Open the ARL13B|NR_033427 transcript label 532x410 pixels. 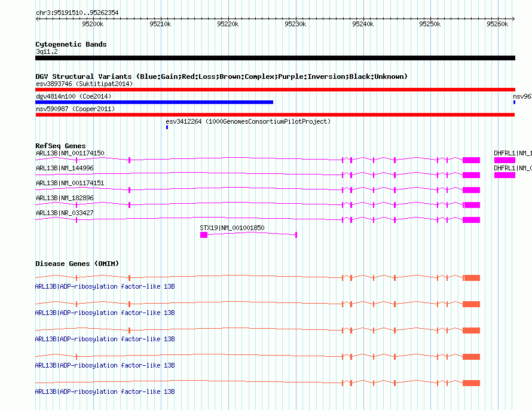tap(65, 213)
